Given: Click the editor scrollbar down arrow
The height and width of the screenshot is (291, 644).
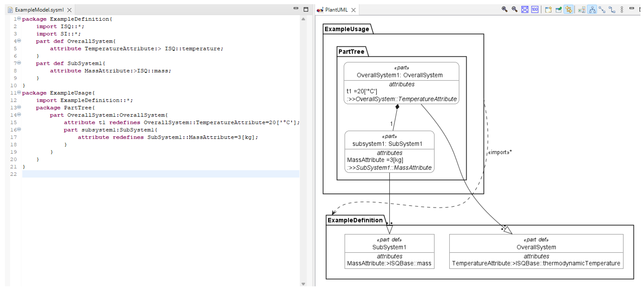Looking at the screenshot, I should (x=303, y=284).
